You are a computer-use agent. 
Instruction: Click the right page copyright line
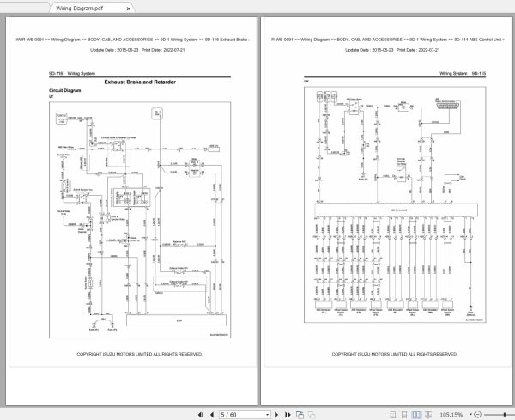tap(395, 354)
